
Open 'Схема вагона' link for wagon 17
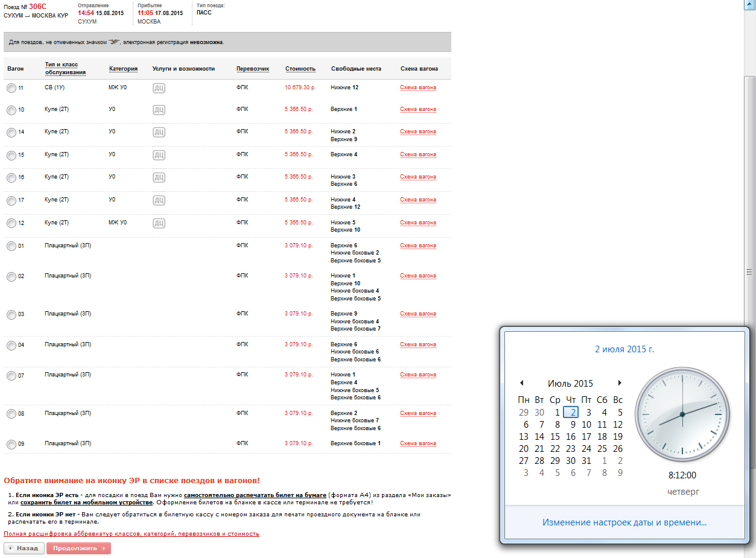418,200
